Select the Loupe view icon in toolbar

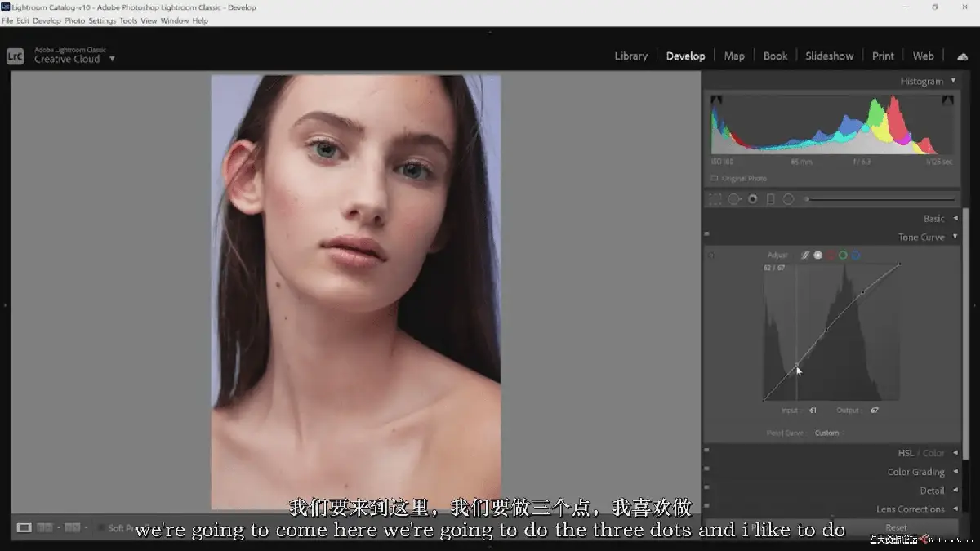click(x=24, y=528)
